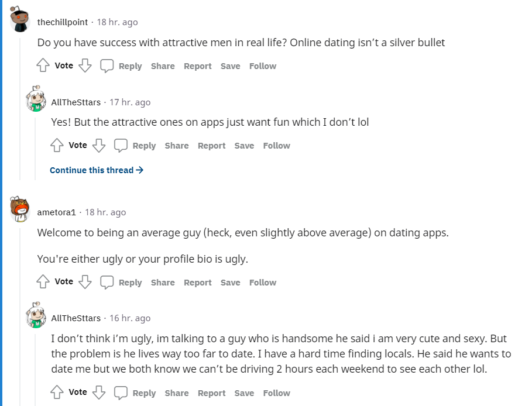Share ametora1's comment
The width and height of the screenshot is (532, 406).
coord(163,283)
